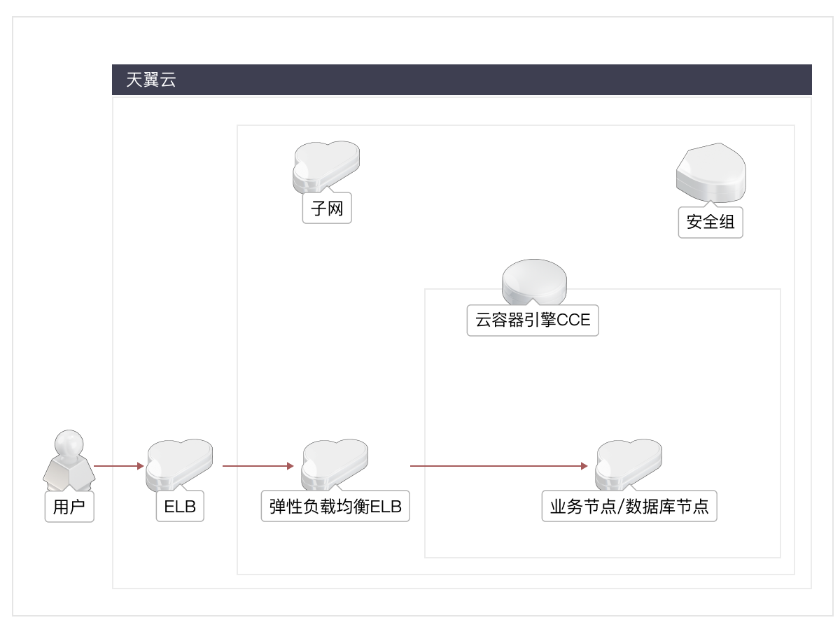Click the 弹性负载均衡ELB label
This screenshot has height=634, width=840.
pos(335,507)
